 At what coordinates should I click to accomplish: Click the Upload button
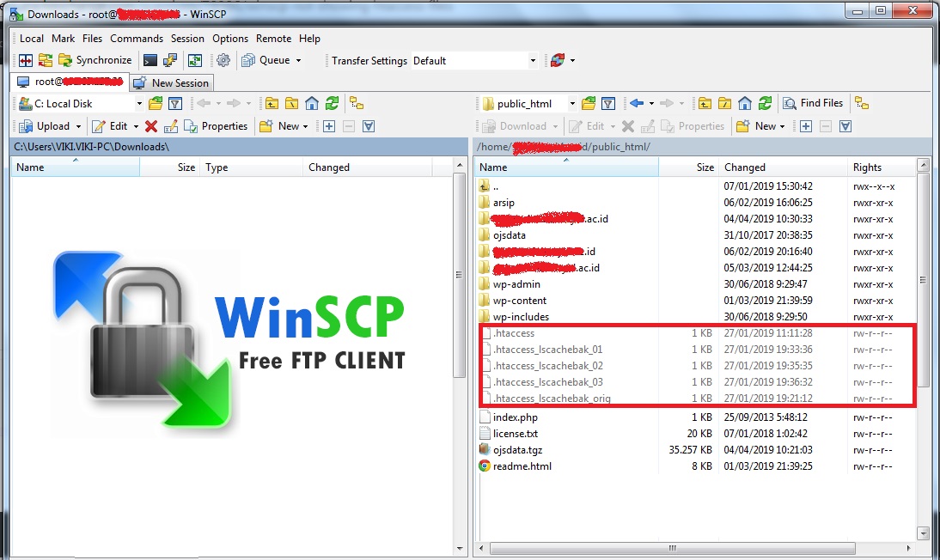click(x=45, y=126)
